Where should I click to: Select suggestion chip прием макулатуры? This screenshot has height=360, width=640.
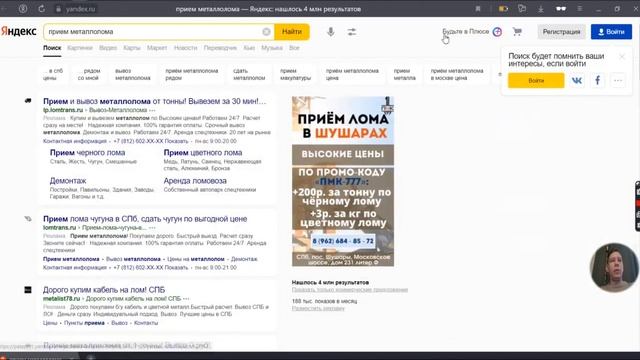coord(296,74)
